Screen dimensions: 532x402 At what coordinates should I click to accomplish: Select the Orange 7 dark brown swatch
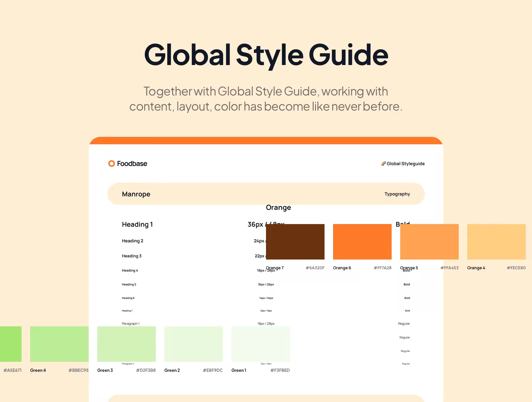295,242
